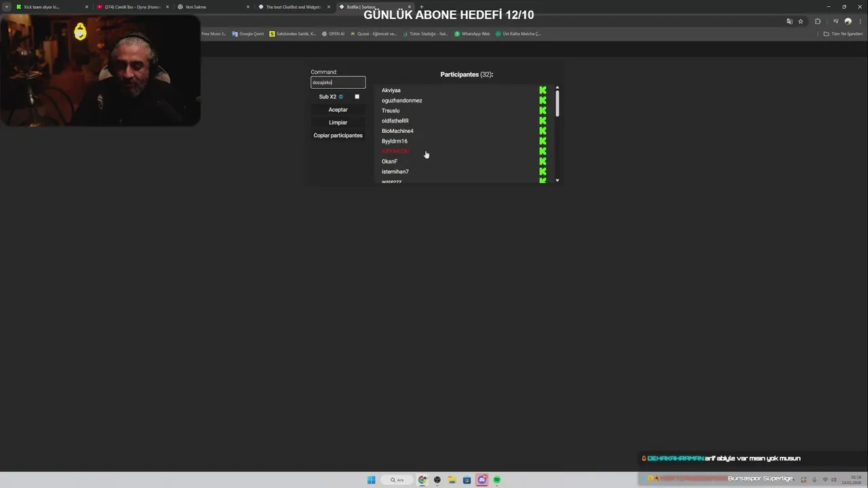868x488 pixels.
Task: Click the Limpiar button
Action: pyautogui.click(x=338, y=123)
